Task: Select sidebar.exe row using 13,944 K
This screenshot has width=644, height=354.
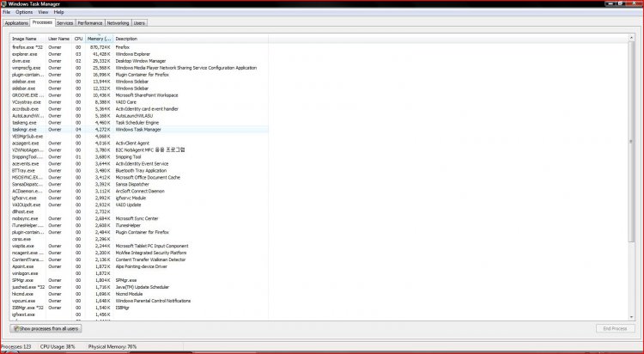Action: point(139,82)
